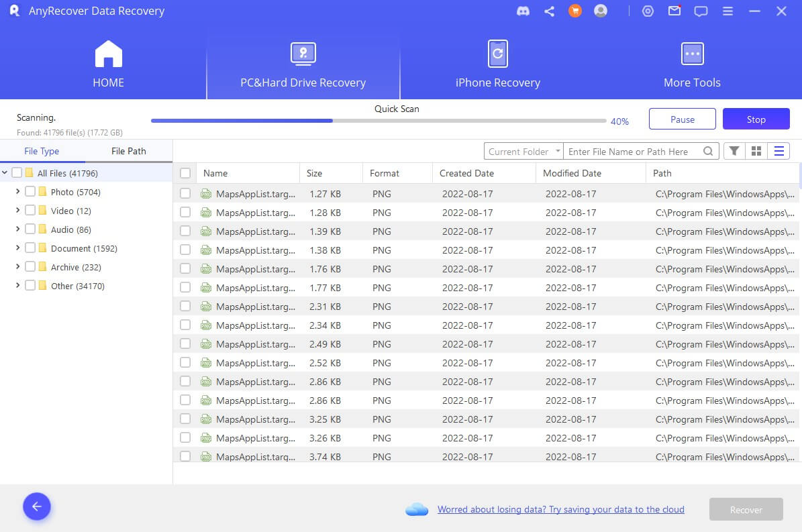Open the settings gear icon
This screenshot has width=802, height=532.
647,11
